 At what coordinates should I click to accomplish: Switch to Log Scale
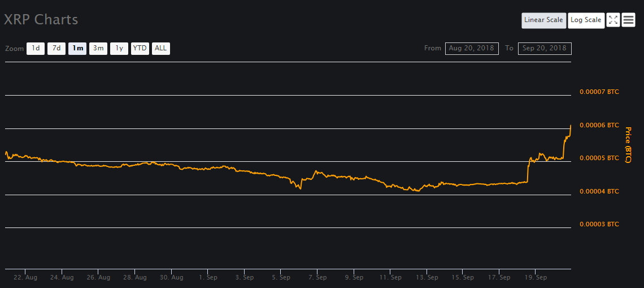tap(586, 20)
